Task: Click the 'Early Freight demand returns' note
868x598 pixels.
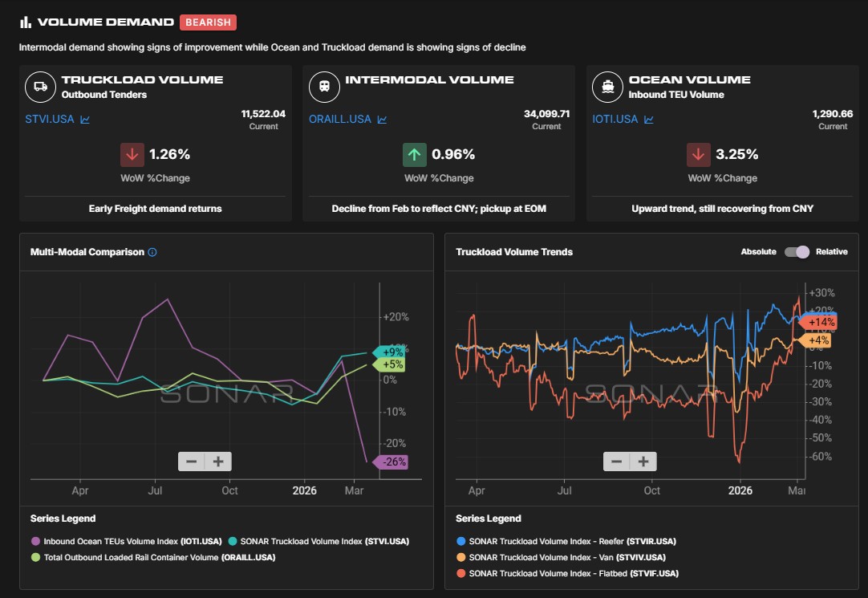Action: click(x=155, y=209)
